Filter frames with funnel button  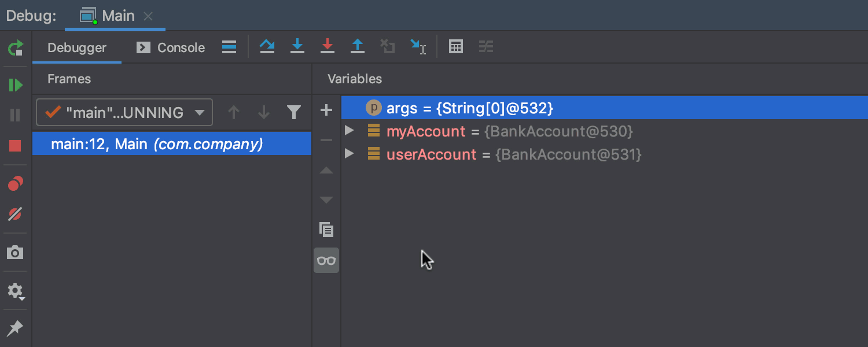294,112
